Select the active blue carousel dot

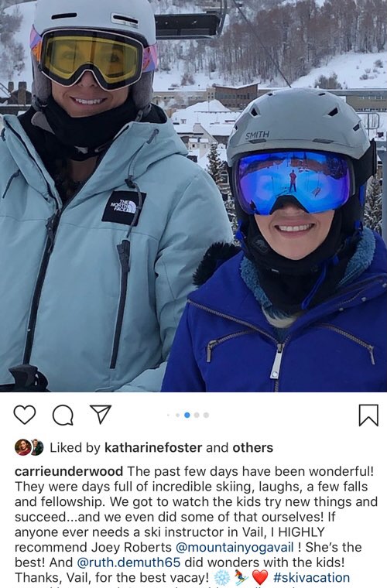pyautogui.click(x=187, y=415)
